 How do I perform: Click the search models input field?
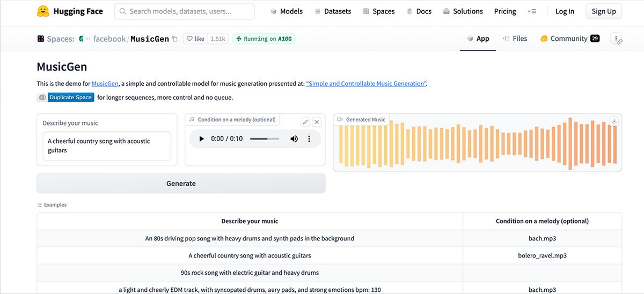click(x=185, y=11)
